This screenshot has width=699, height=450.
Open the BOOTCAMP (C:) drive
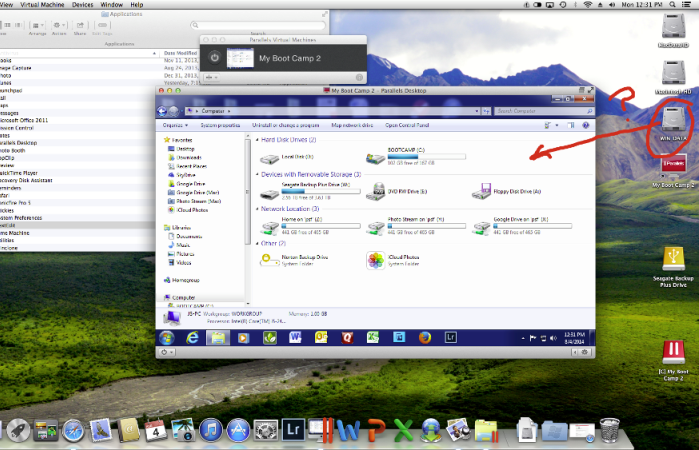tap(415, 156)
